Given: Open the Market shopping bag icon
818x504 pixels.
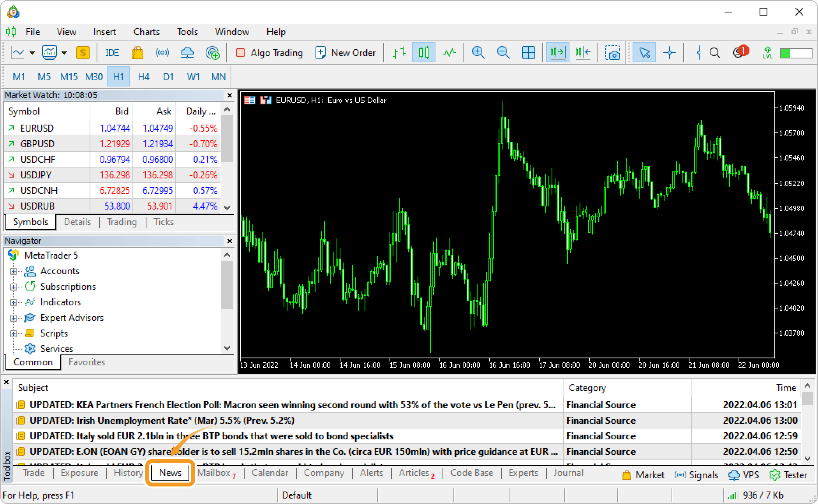Looking at the screenshot, I should [x=138, y=53].
